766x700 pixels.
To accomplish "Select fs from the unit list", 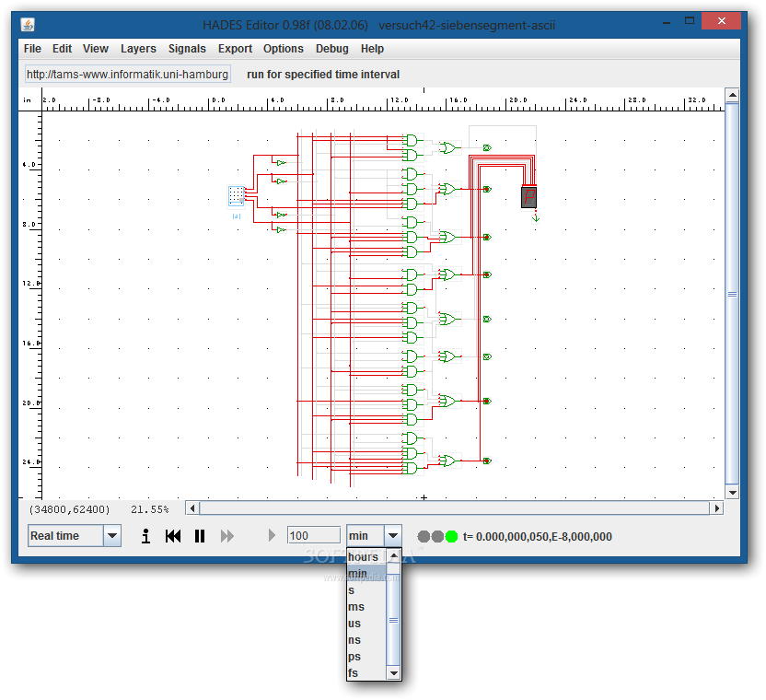I will point(366,673).
